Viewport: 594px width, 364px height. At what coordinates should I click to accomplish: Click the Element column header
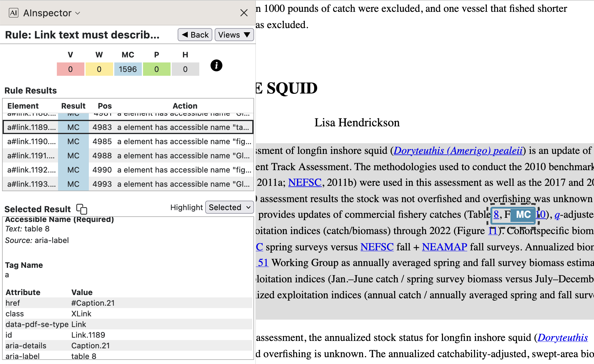coord(23,106)
